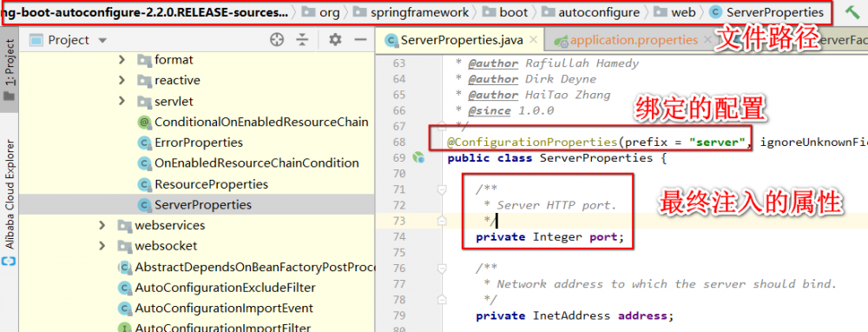Expand the servlet folder
Image resolution: width=868 pixels, height=332 pixels.
(122, 102)
